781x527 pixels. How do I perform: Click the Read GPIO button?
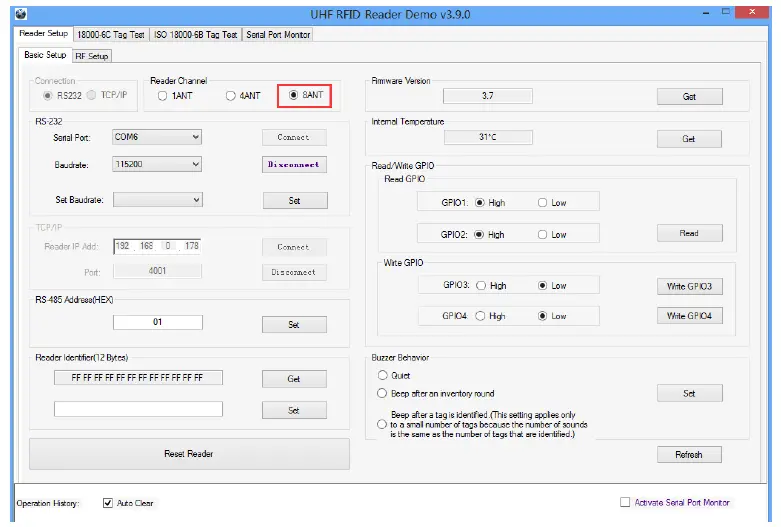[x=689, y=233]
